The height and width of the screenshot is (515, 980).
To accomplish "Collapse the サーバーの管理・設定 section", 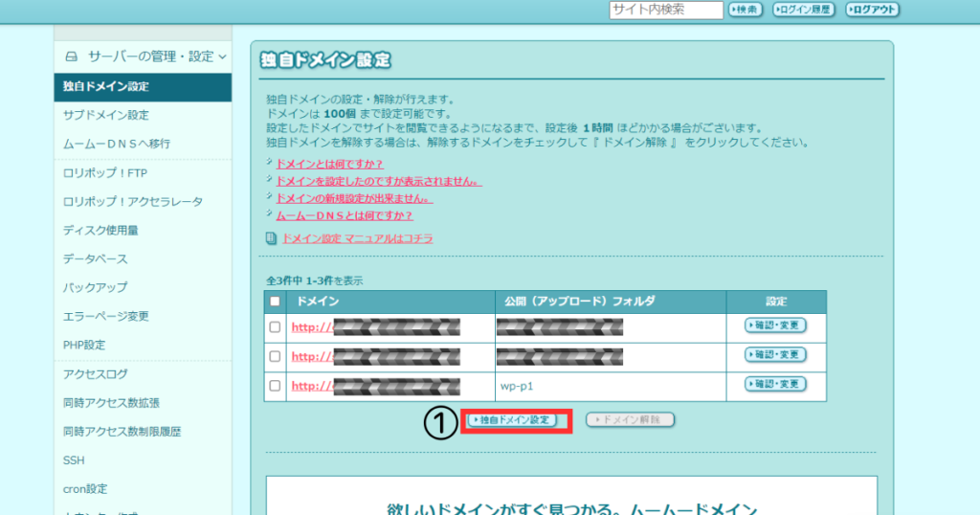I will [x=222, y=56].
